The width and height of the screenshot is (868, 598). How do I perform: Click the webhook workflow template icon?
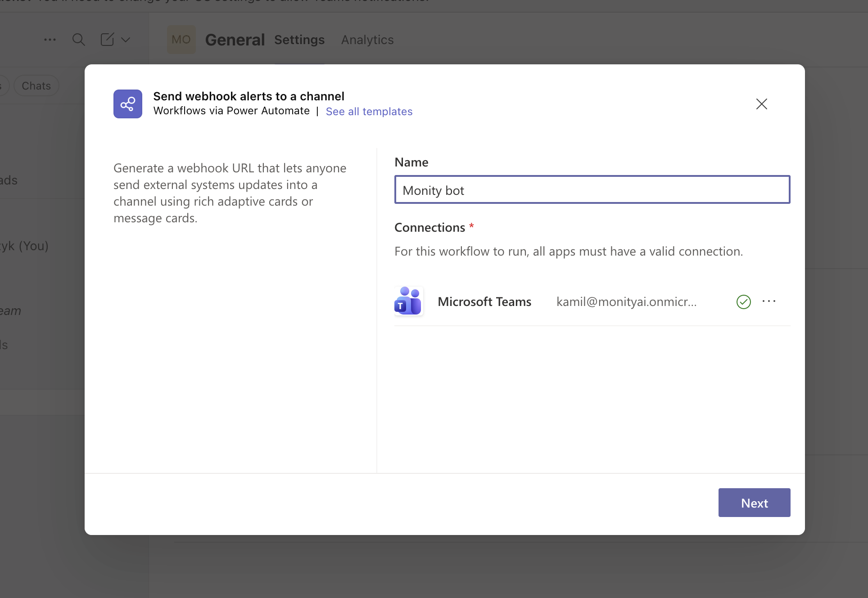coord(127,104)
